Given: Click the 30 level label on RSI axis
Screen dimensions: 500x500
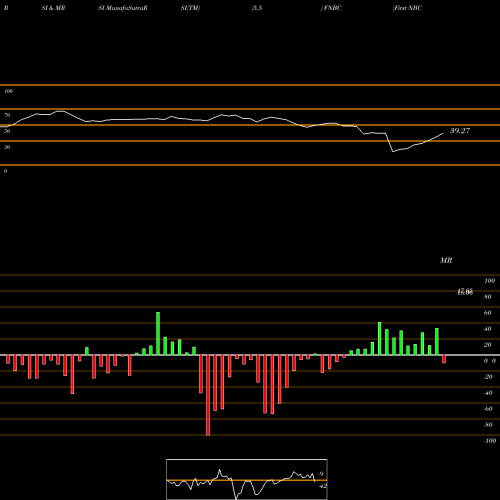Looking at the screenshot, I should [7, 147].
